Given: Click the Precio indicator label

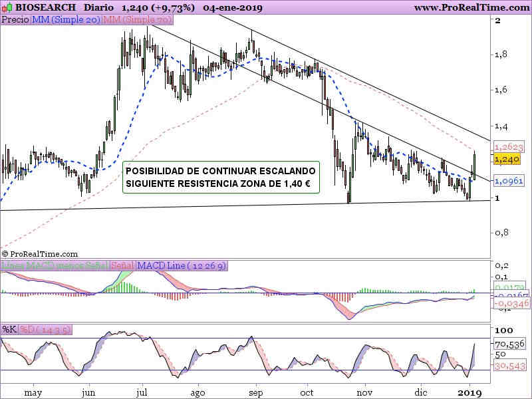Looking at the screenshot, I should point(15,20).
